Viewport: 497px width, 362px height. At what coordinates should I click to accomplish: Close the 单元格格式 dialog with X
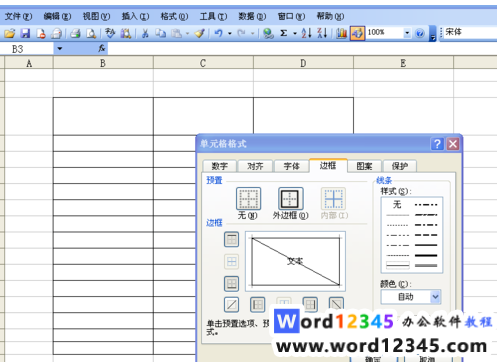tap(453, 144)
